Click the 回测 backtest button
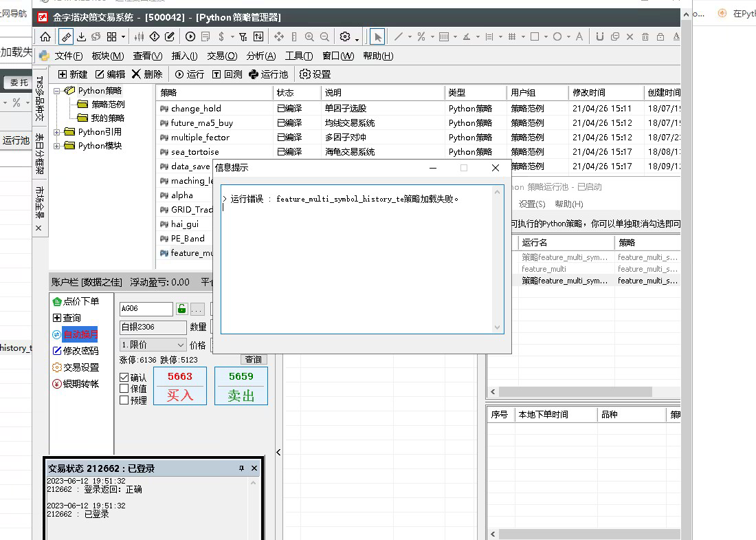 [227, 74]
